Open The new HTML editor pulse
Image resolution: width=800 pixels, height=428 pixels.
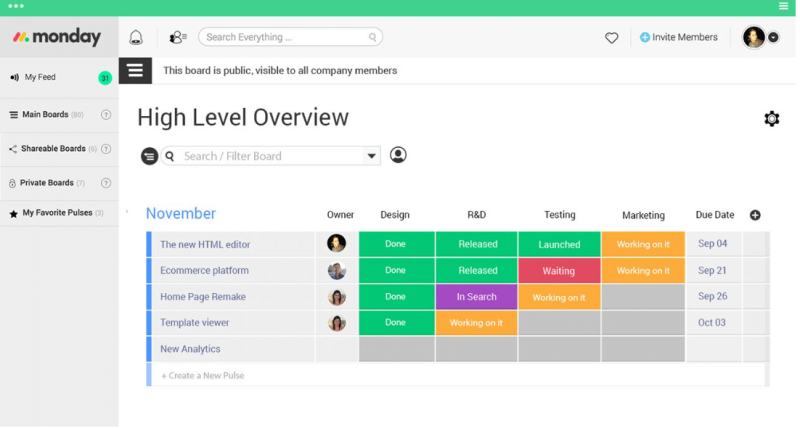[205, 244]
